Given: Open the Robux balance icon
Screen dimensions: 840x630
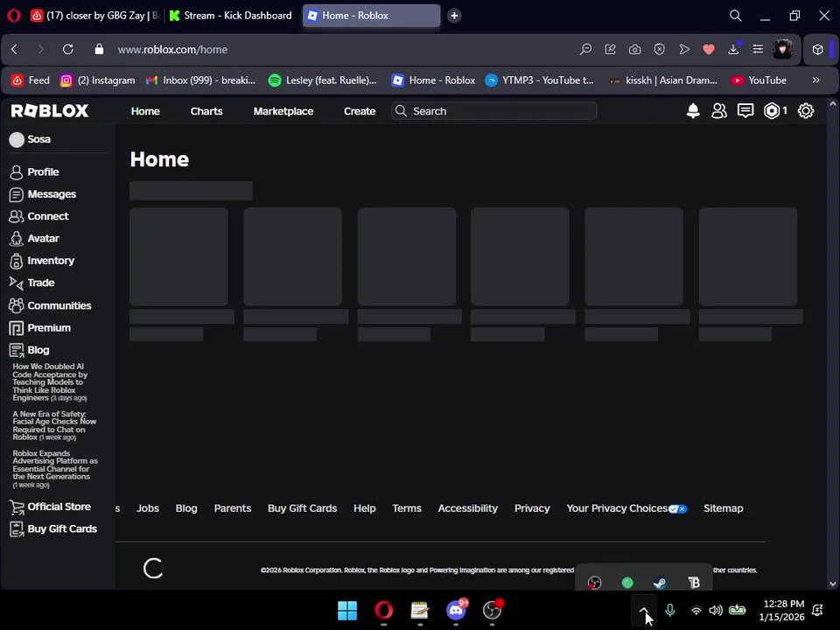Looking at the screenshot, I should coord(774,111).
